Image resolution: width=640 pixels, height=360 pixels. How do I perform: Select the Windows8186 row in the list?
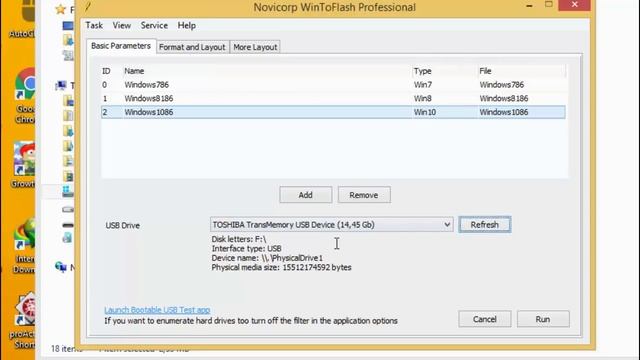click(333, 98)
